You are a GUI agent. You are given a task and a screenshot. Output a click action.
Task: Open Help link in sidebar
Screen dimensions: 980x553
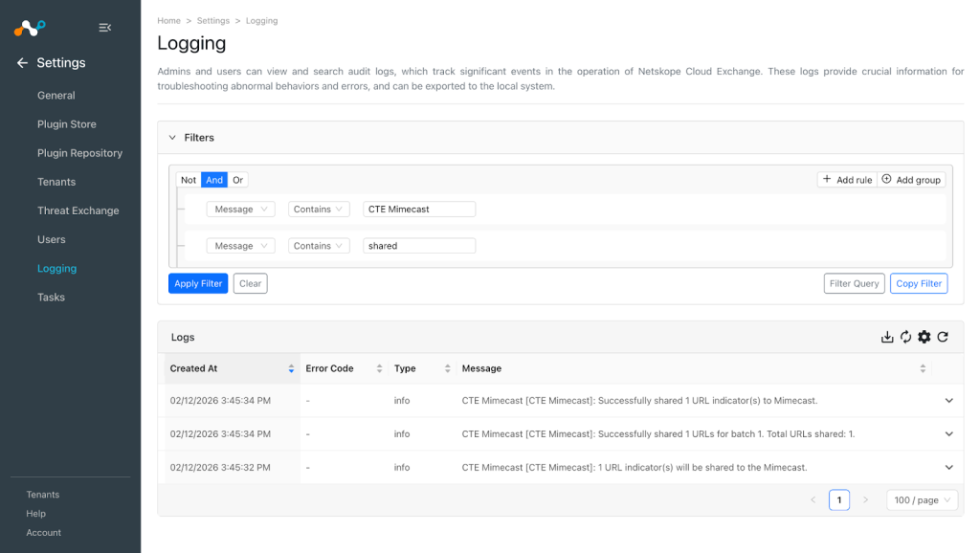click(35, 514)
